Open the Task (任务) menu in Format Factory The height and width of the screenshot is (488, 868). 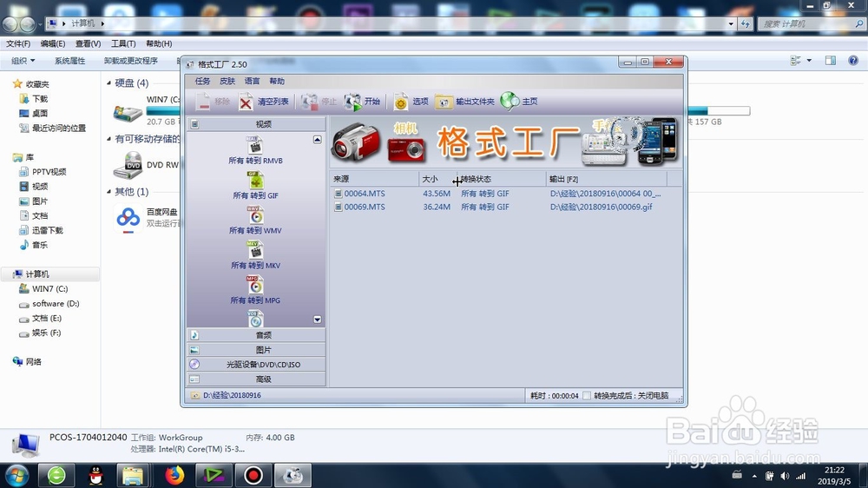pyautogui.click(x=202, y=82)
